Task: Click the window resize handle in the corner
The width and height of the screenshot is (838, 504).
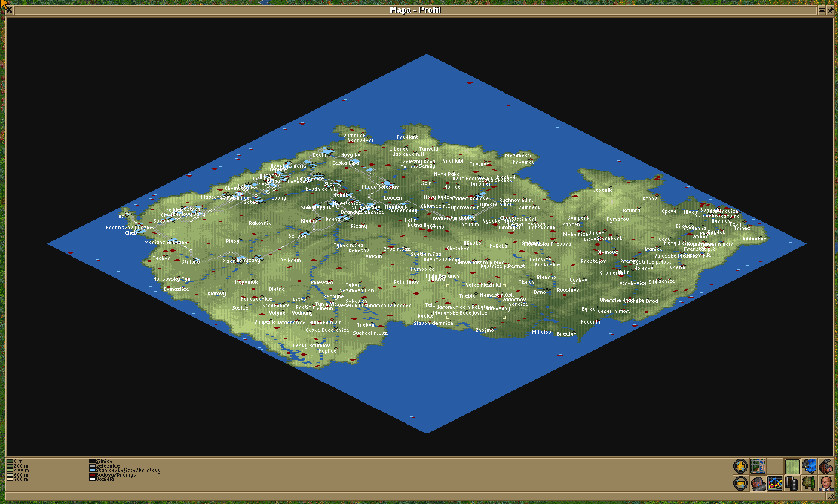Action: tap(830, 497)
